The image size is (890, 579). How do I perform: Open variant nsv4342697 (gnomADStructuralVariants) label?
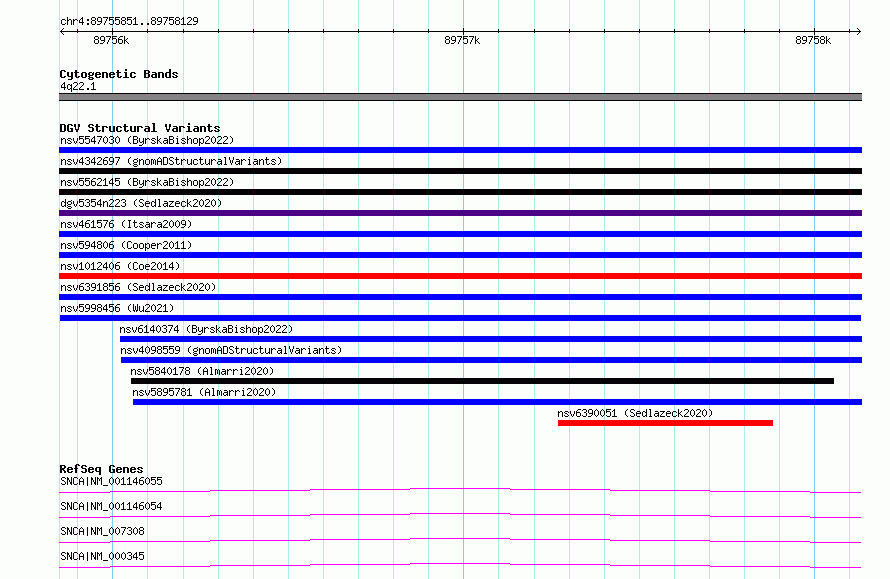171,161
